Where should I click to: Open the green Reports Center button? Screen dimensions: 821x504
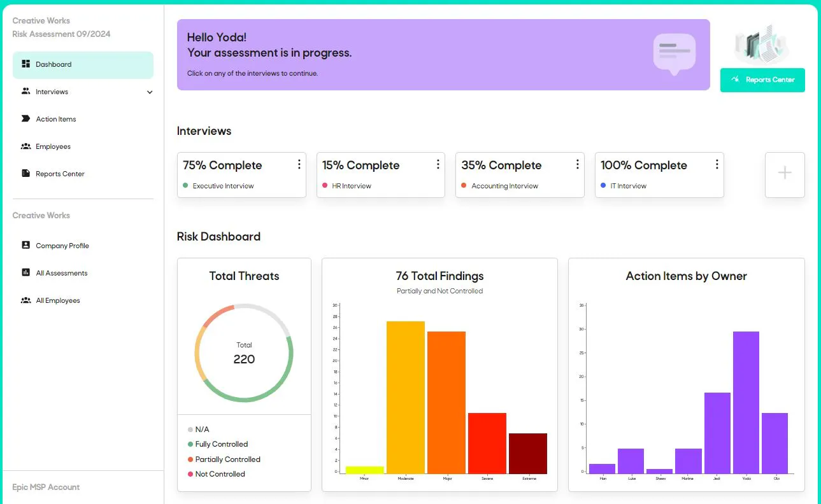(762, 80)
